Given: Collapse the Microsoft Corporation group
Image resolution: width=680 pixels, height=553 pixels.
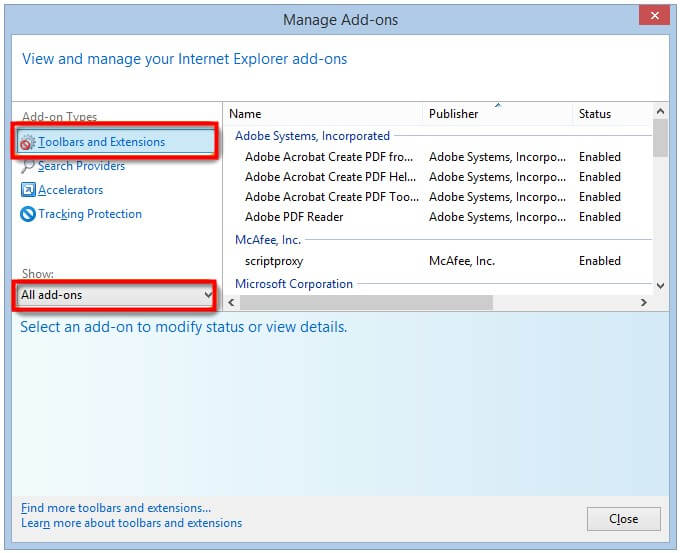Looking at the screenshot, I should [293, 284].
